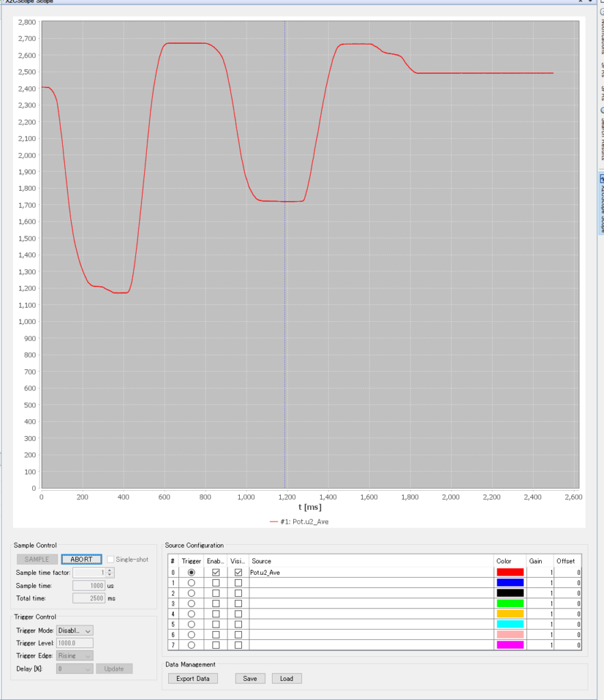Load saved scope data
Screen dimensions: 604x700
pos(286,679)
